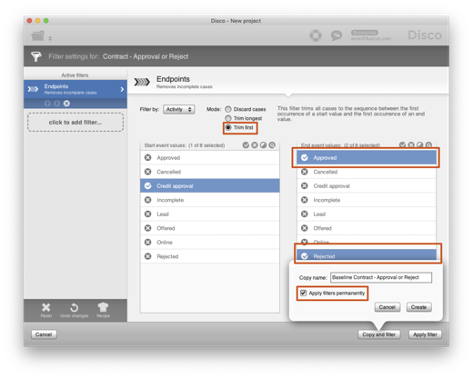This screenshot has height=378, width=473.
Task: Uncheck Apply filters permanently checkbox
Action: [303, 293]
